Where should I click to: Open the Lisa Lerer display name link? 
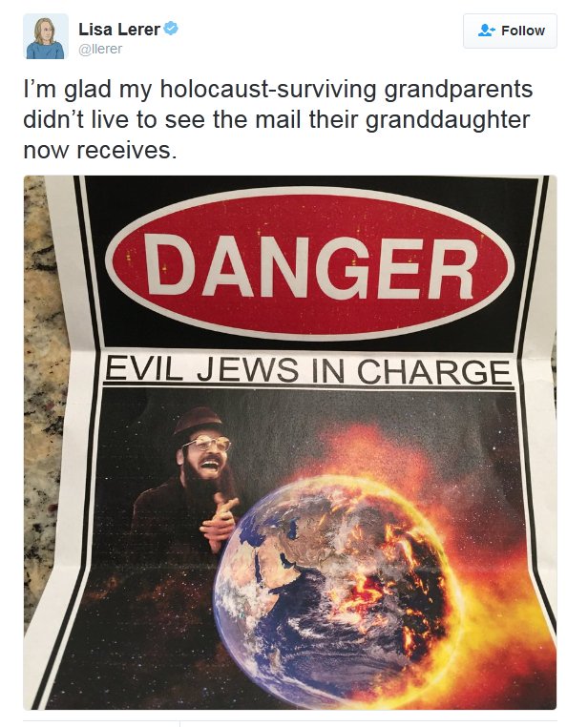coord(119,30)
